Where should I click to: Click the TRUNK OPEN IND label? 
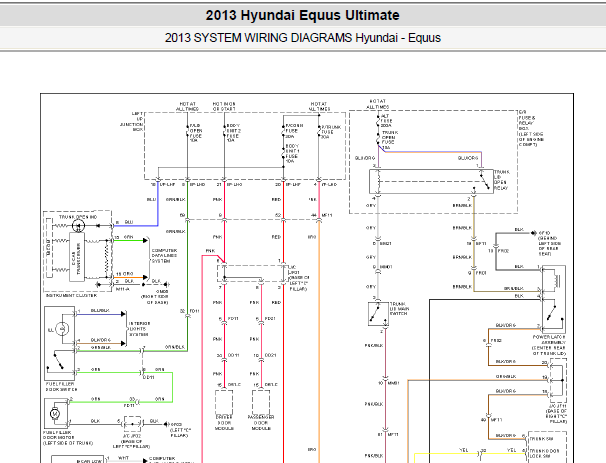point(78,217)
